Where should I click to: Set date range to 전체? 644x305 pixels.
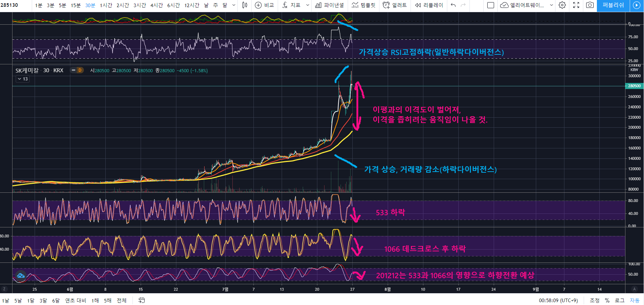click(122, 300)
